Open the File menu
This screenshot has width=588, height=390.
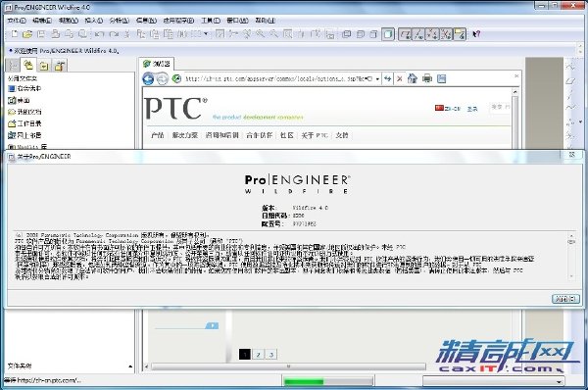pos(17,21)
